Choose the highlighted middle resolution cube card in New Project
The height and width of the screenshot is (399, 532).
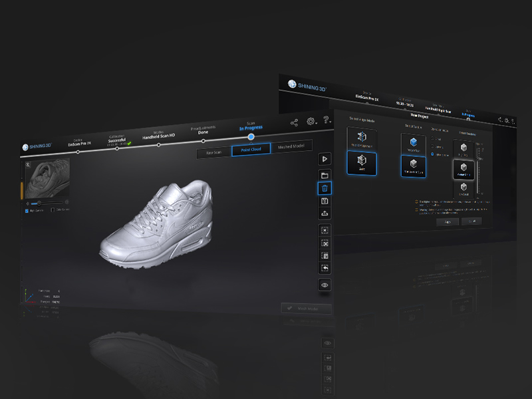(x=464, y=170)
